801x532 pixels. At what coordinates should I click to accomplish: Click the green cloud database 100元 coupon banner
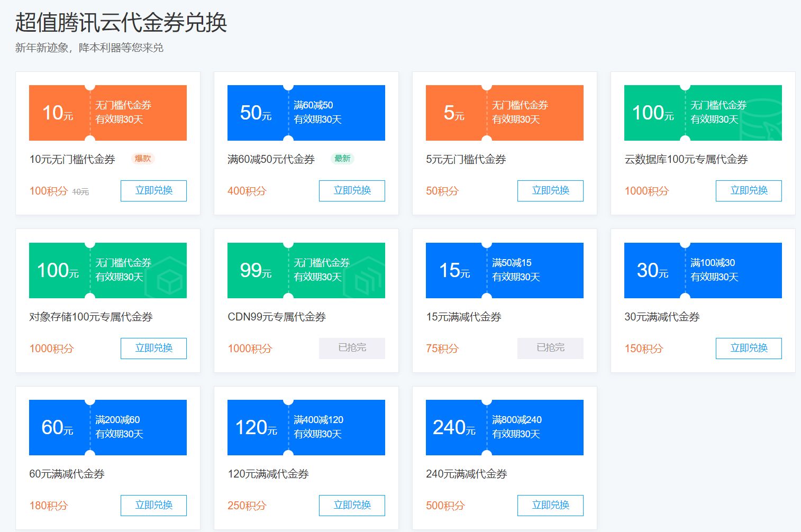click(x=703, y=113)
